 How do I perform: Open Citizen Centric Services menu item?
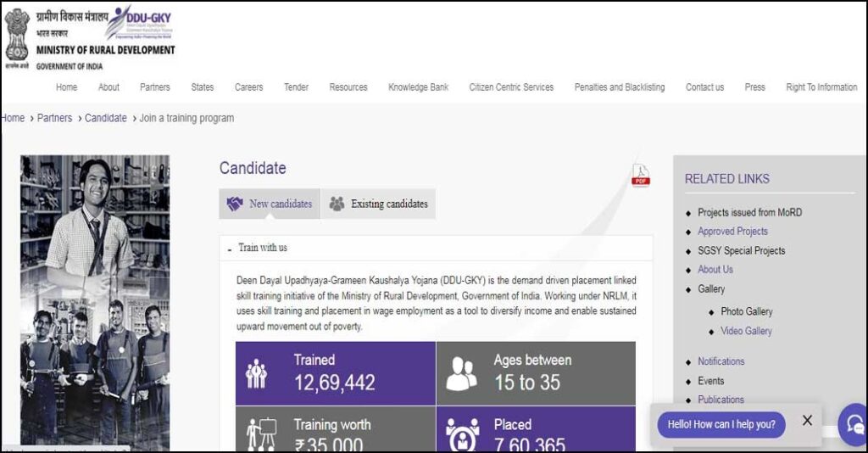[511, 87]
